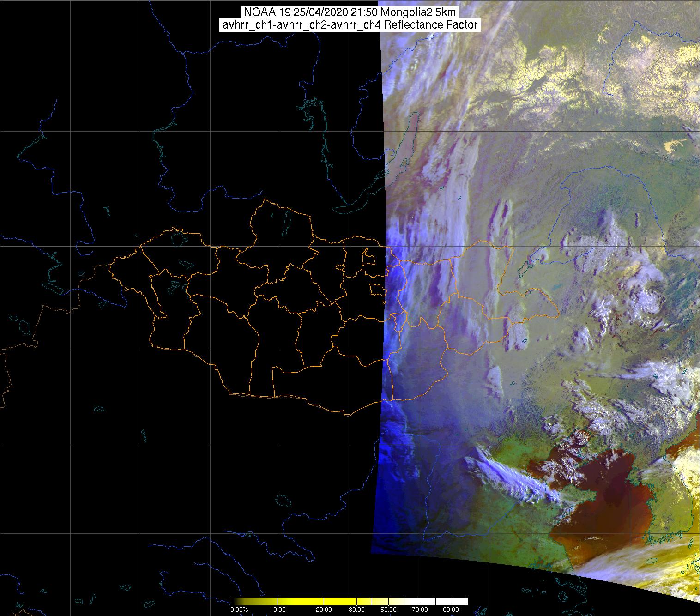Click the 'avhrr_ch1-avhrr_ch2-avhrr_ch4 Reflectance Factor' label
The image size is (700, 616).
[x=350, y=25]
